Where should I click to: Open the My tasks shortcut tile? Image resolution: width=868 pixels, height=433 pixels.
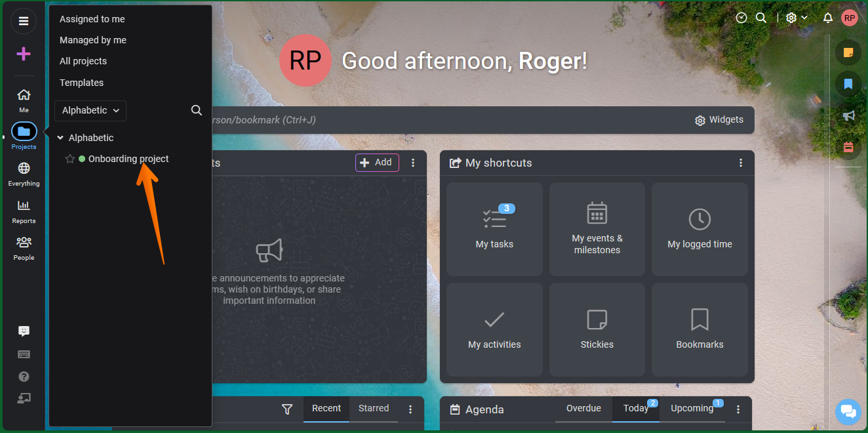[x=494, y=229]
